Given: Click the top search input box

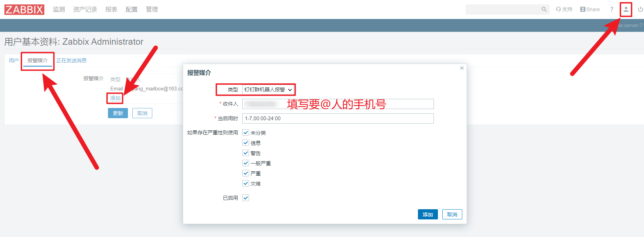Looking at the screenshot, I should tap(503, 9).
